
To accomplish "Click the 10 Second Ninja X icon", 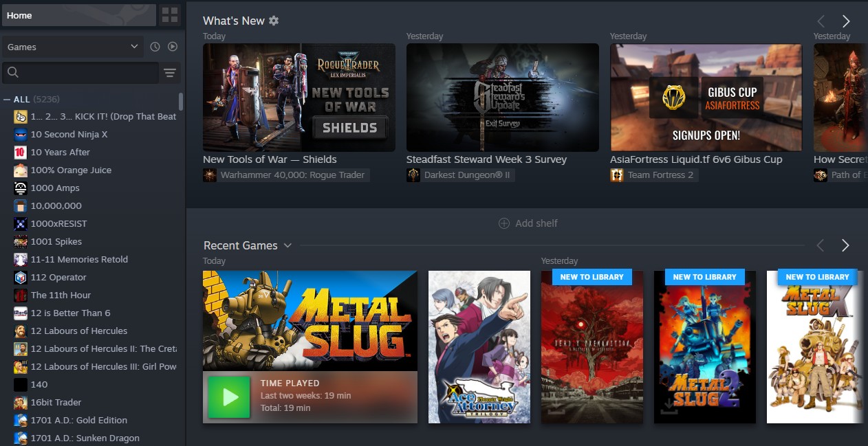I will pyautogui.click(x=21, y=135).
